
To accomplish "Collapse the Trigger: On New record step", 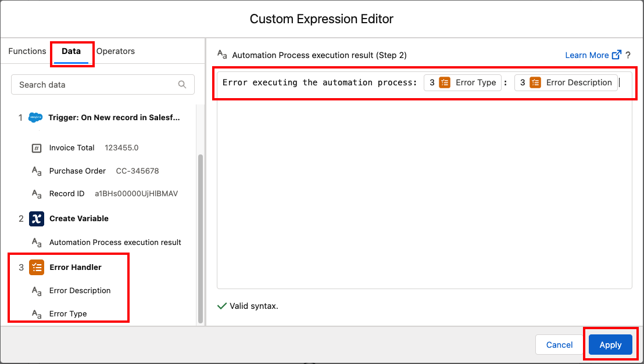I will (114, 118).
